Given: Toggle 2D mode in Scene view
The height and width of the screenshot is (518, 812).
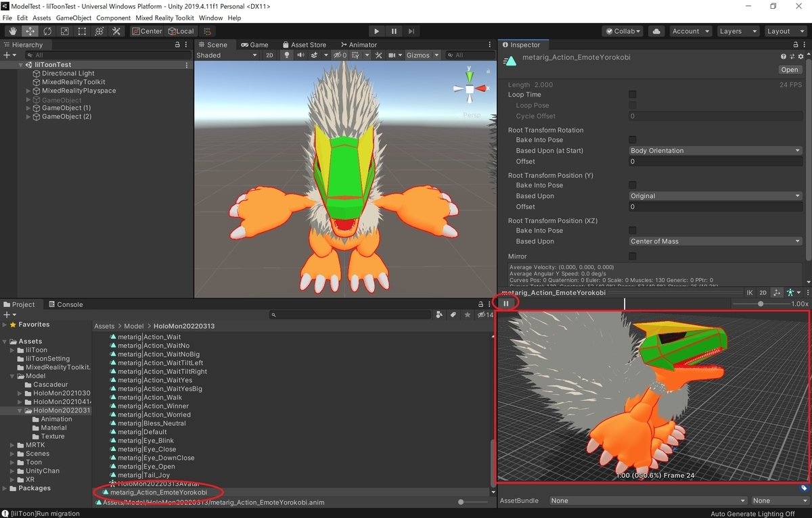Looking at the screenshot, I should click(269, 55).
